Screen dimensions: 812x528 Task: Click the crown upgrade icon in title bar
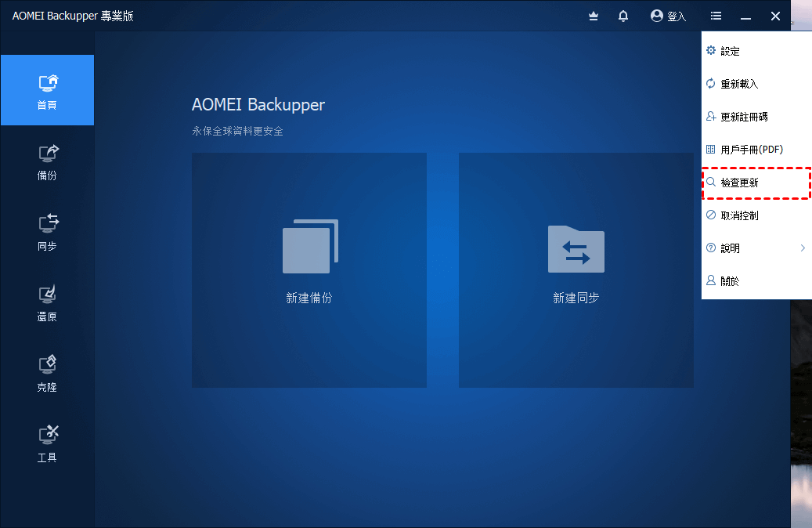pos(594,16)
